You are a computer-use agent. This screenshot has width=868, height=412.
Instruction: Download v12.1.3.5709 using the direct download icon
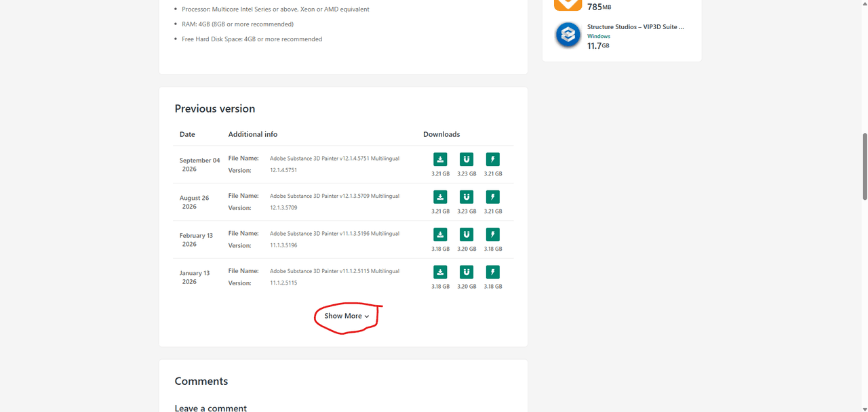coord(440,197)
